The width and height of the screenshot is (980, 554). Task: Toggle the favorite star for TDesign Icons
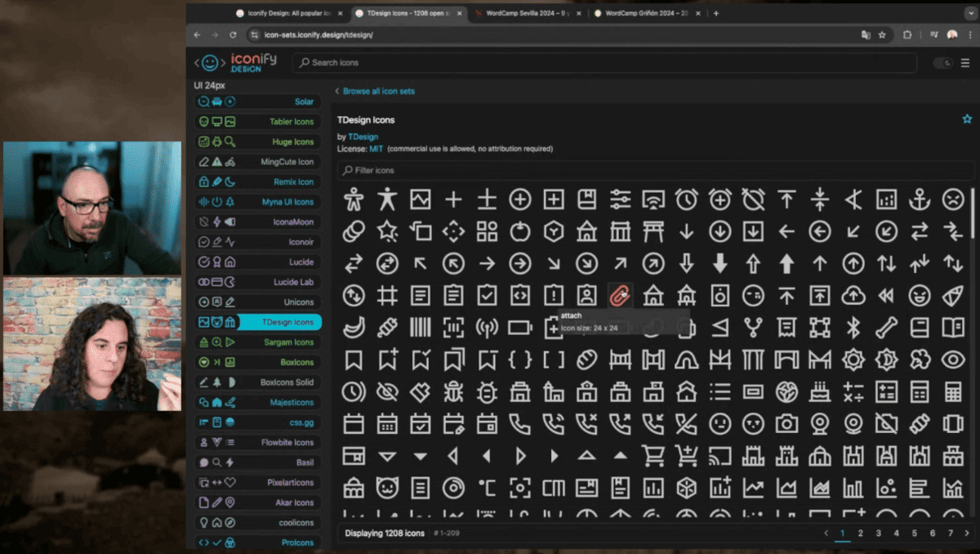tap(967, 119)
